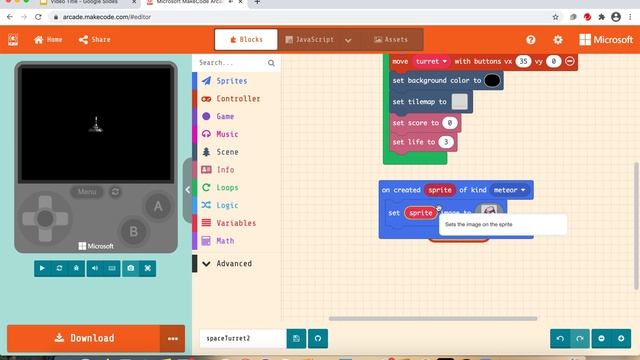
Task: Reload the browser page
Action: pyautogui.click(x=38, y=17)
